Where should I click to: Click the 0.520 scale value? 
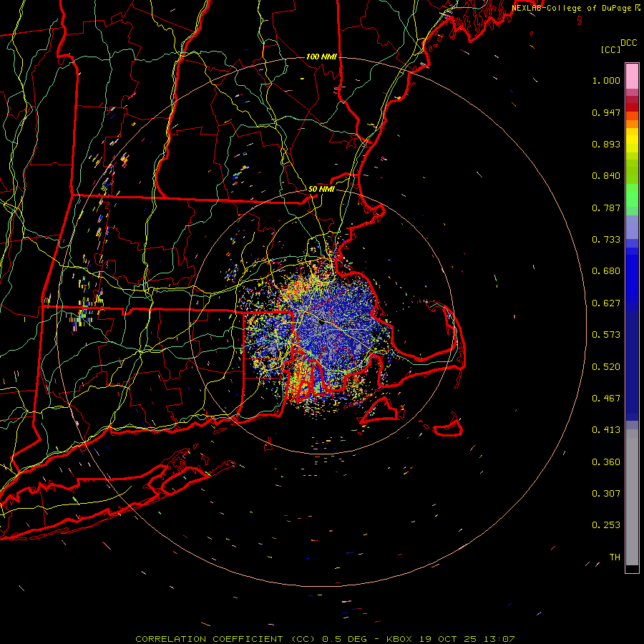[606, 367]
